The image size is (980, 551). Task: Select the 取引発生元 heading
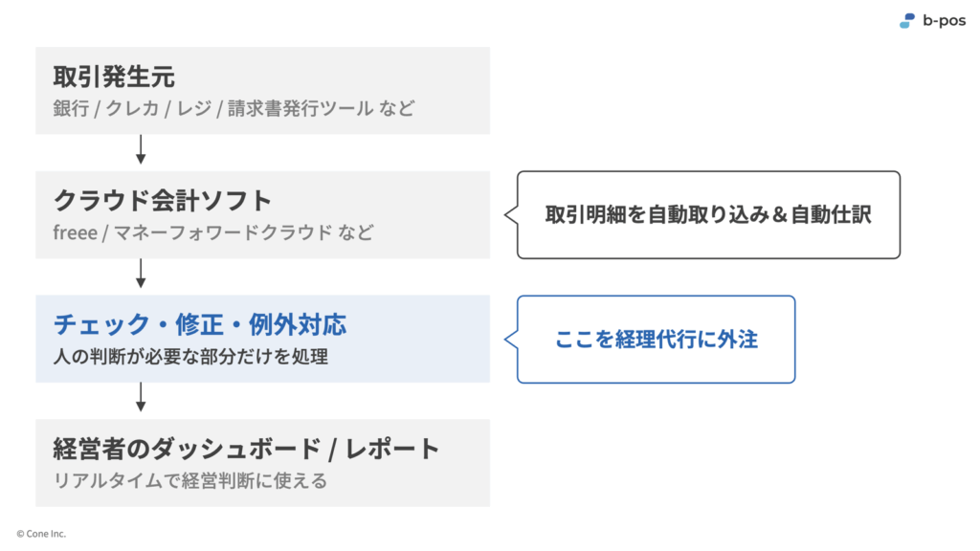[114, 77]
